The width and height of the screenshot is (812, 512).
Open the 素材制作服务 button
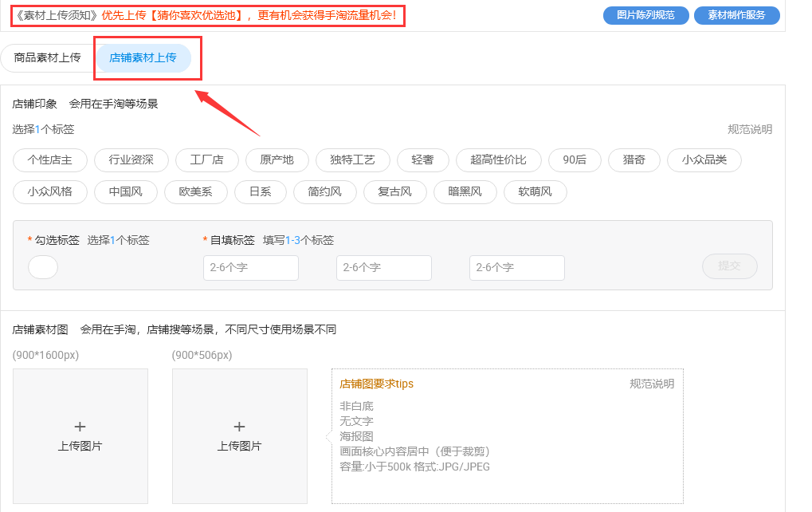[736, 15]
